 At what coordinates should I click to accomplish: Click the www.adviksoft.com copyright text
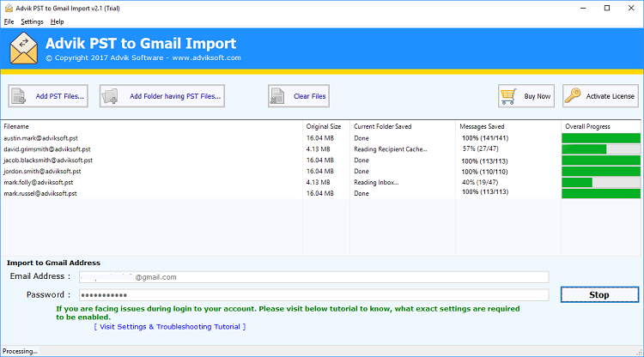(207, 57)
